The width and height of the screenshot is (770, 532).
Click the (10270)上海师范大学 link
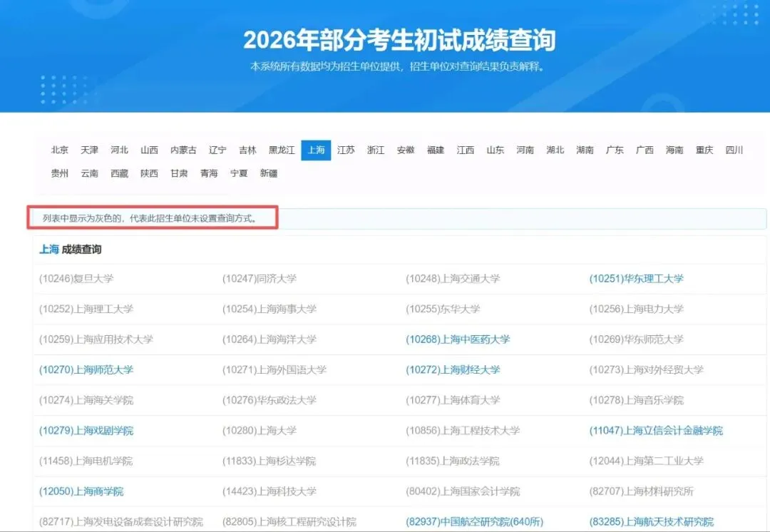pyautogui.click(x=86, y=370)
